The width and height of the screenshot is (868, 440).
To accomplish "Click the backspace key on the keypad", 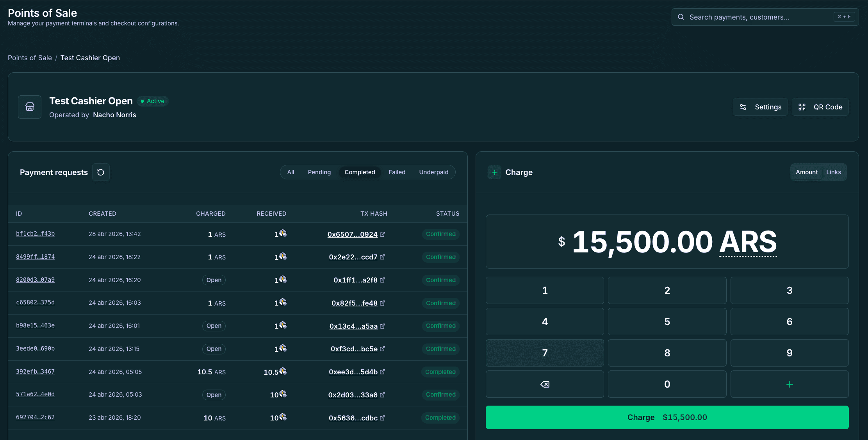I will pos(545,384).
